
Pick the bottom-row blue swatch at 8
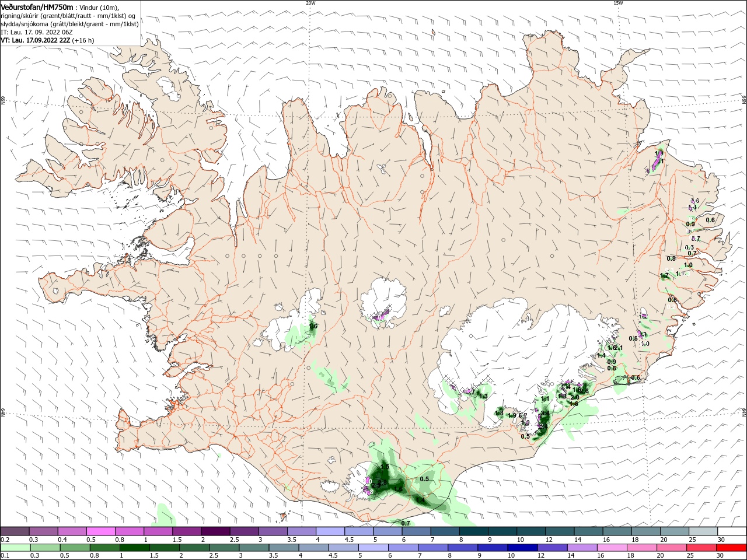pos(463,548)
